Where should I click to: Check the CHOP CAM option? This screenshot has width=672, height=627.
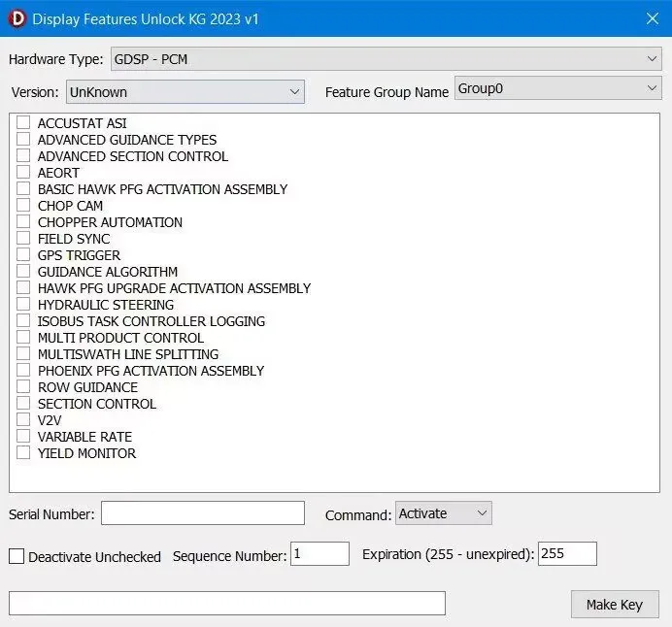tap(23, 205)
